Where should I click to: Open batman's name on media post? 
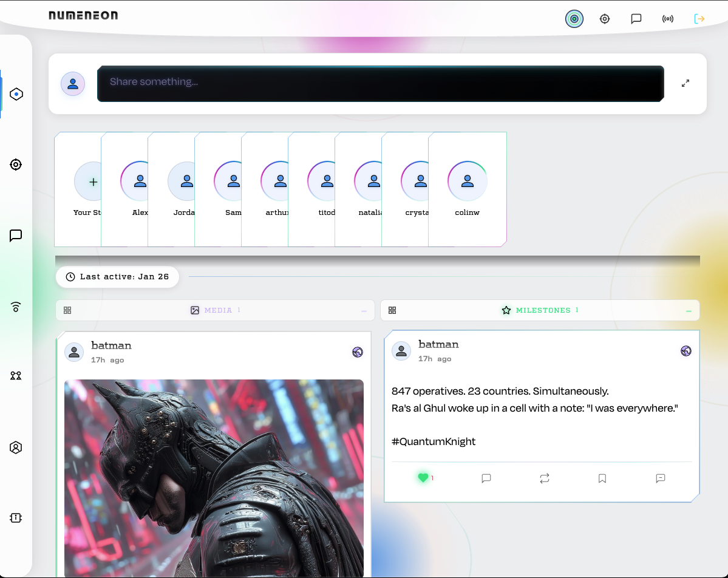[112, 345]
